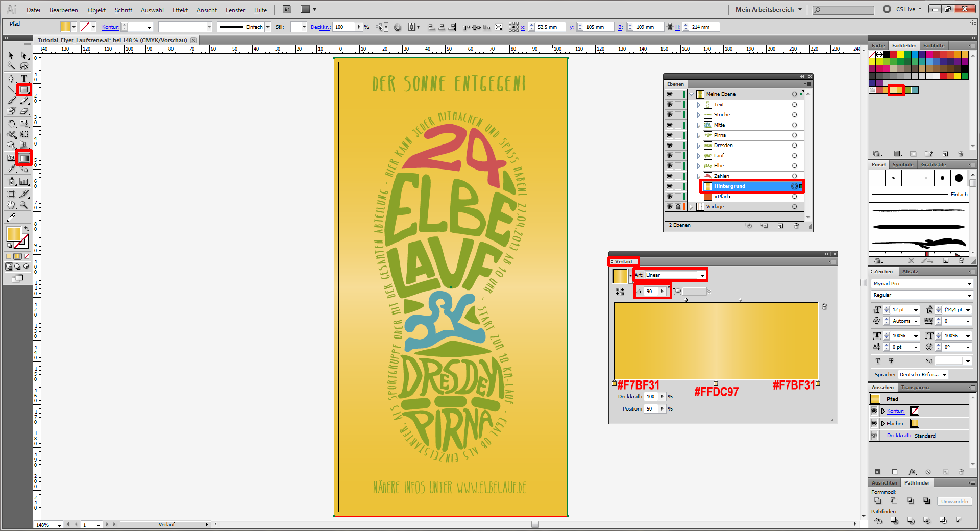This screenshot has width=980, height=531.
Task: Click the Kontur link in control bar
Action: [x=110, y=27]
